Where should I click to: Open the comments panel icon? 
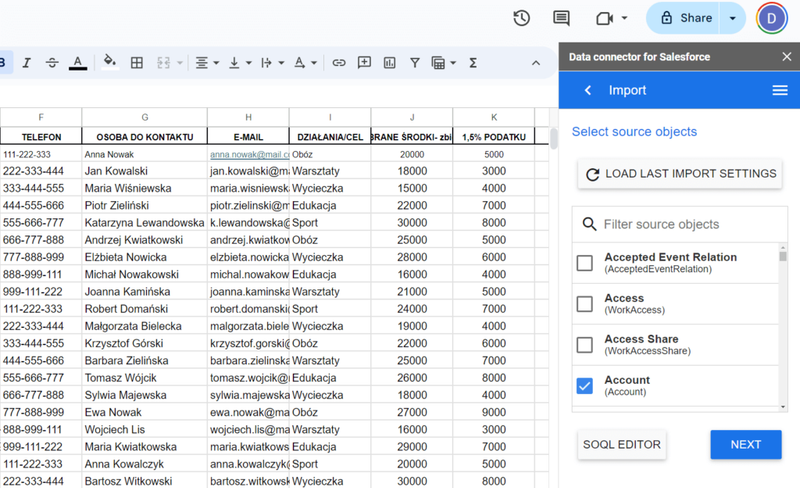click(x=561, y=18)
